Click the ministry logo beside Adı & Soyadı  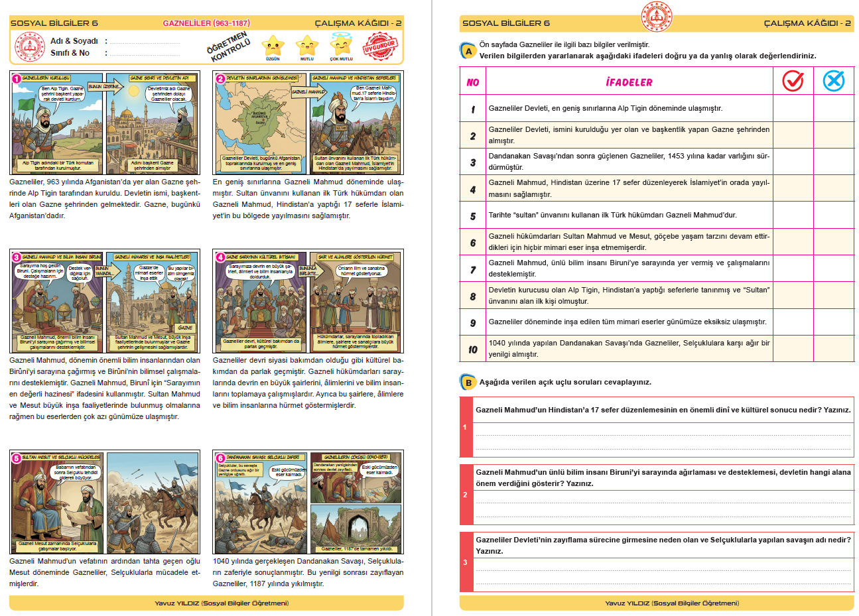30,47
